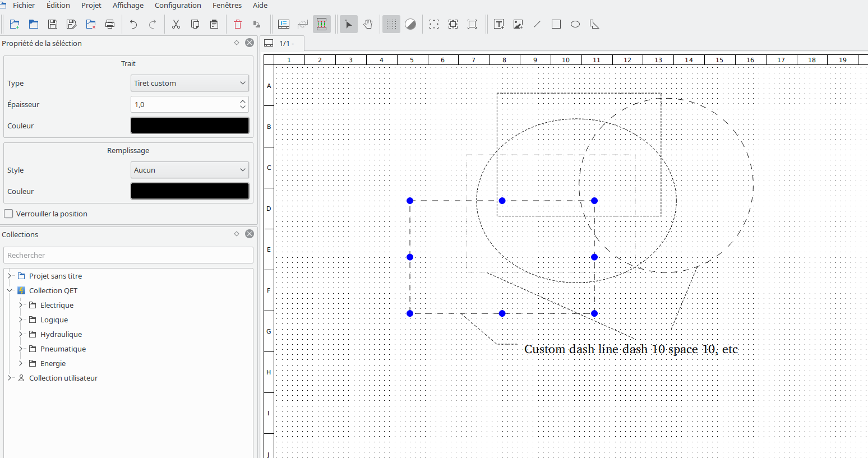Screen dimensions: 868x458
Task: Open folio properties with the title block icon
Action: pyautogui.click(x=284, y=24)
